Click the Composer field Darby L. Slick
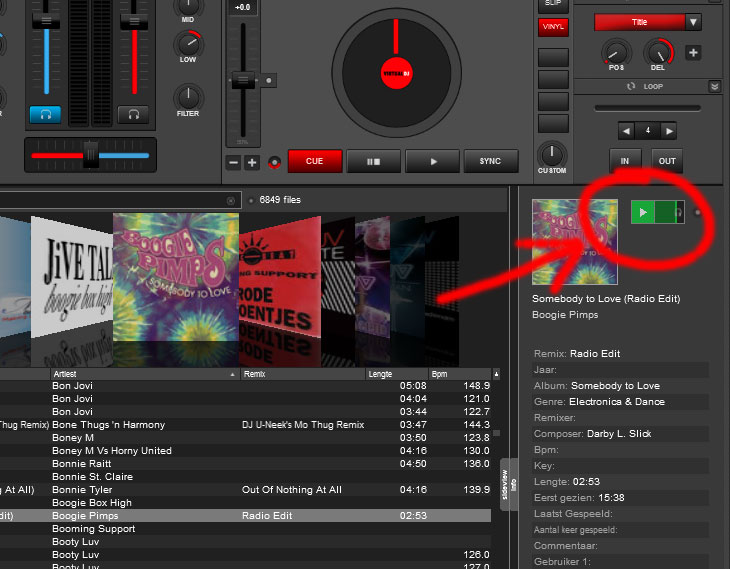730x569 pixels. 621,434
